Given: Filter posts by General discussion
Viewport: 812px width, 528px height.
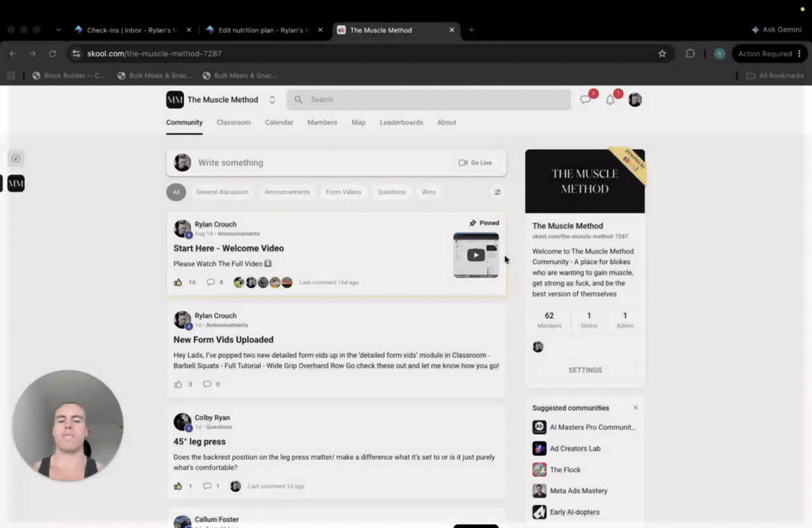Looking at the screenshot, I should click(x=222, y=192).
